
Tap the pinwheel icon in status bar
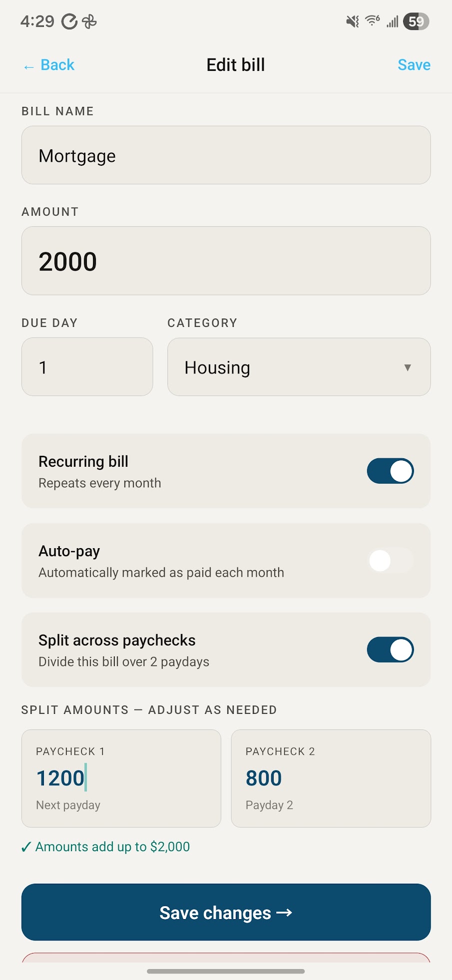[89, 21]
